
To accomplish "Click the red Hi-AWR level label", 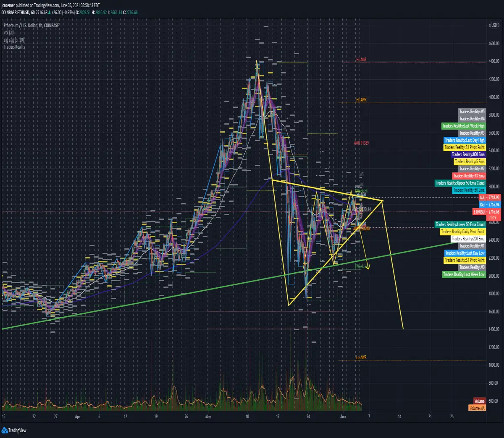I will [x=361, y=60].
